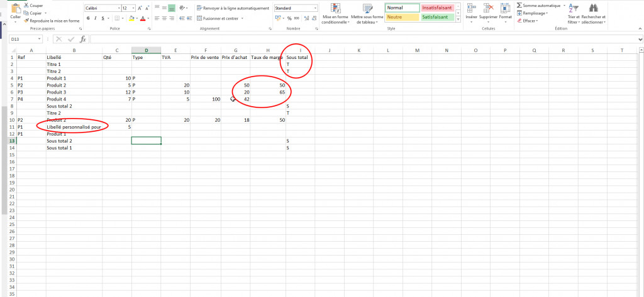Select Reproduire la mise en forme

[52, 21]
